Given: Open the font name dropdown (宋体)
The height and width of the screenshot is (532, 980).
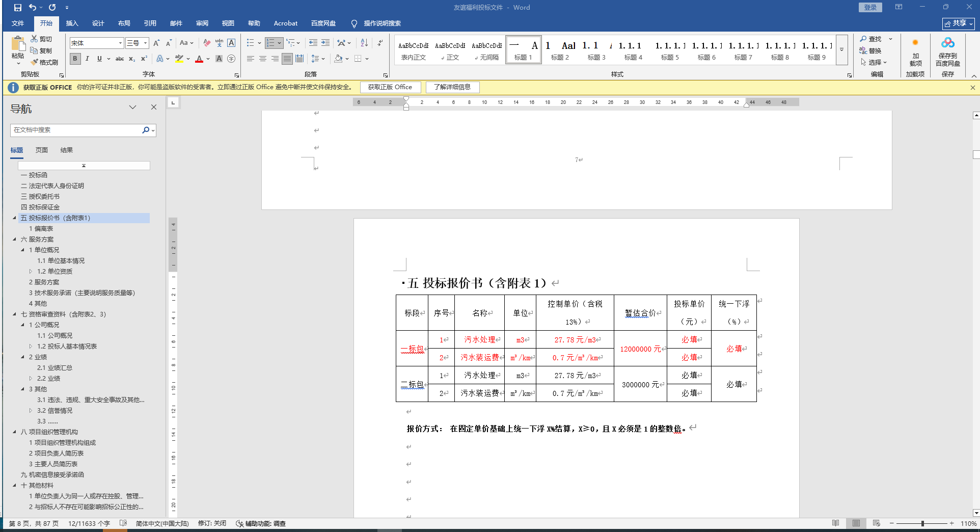Looking at the screenshot, I should (120, 43).
